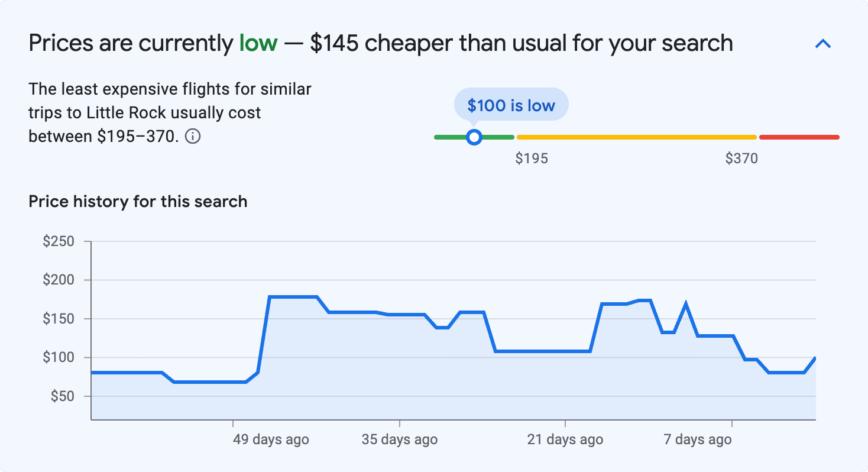
Task: Click the '$370' threshold marker
Action: point(743,158)
